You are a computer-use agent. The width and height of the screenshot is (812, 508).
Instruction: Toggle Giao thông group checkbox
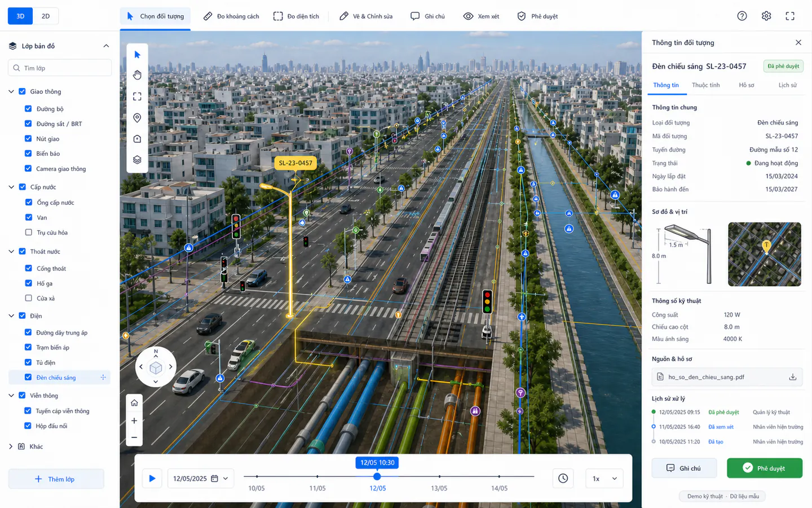point(23,91)
